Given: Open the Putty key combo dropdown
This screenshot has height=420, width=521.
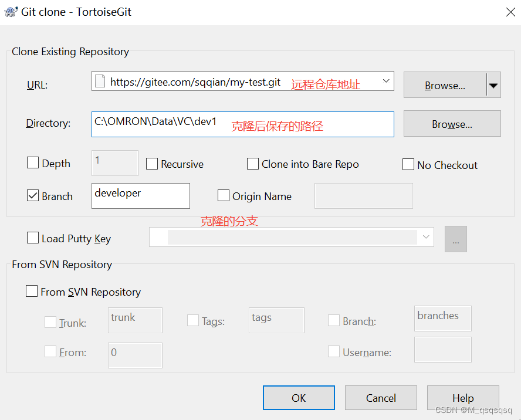Looking at the screenshot, I should point(426,237).
